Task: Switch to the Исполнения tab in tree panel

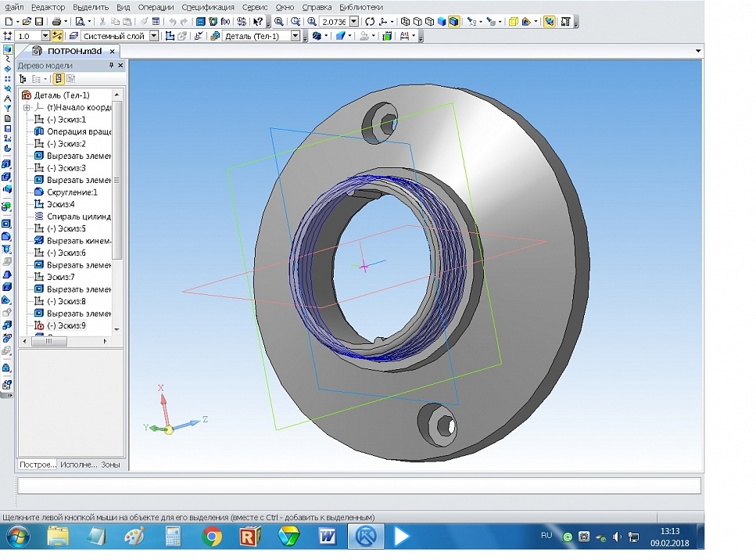Action: [78, 464]
